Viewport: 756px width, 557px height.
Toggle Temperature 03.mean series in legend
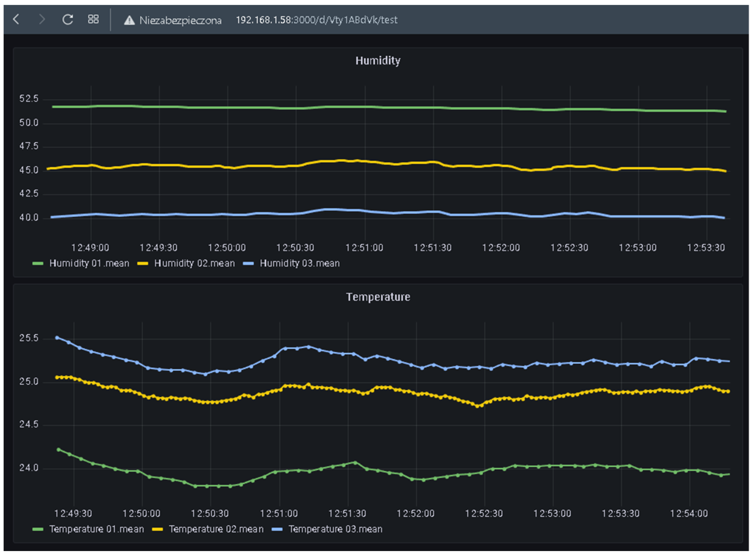[335, 529]
